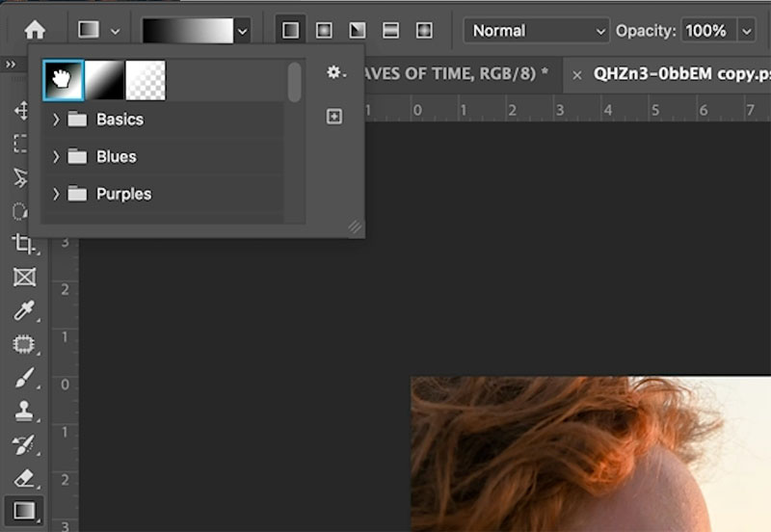Switch to QHZn3-0bbEM copy document tab
The height and width of the screenshot is (532, 771).
(x=681, y=74)
